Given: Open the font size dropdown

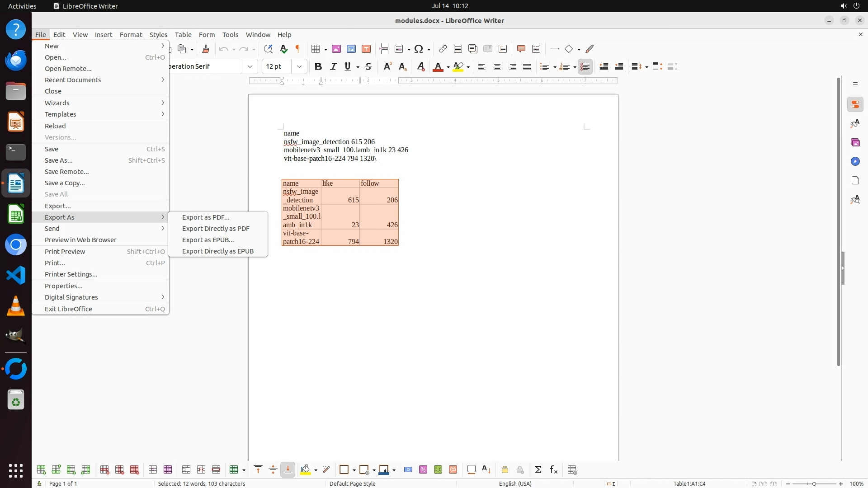Looking at the screenshot, I should [299, 66].
